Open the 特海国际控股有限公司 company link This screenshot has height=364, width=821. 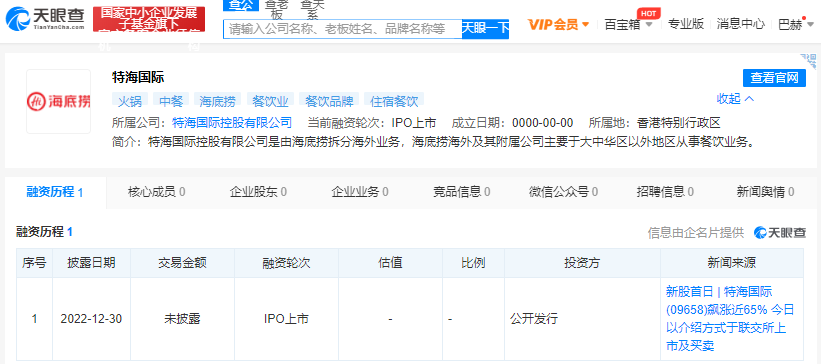[232, 123]
